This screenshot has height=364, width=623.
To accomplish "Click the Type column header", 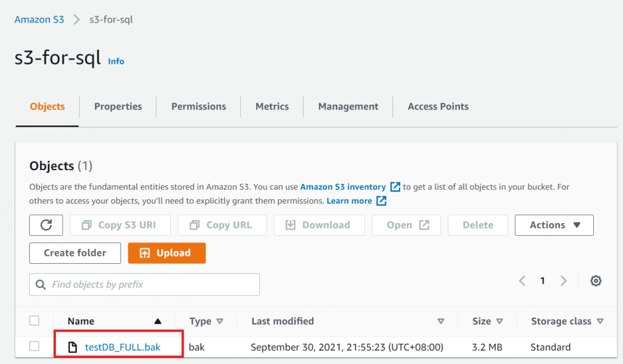I will (x=200, y=321).
